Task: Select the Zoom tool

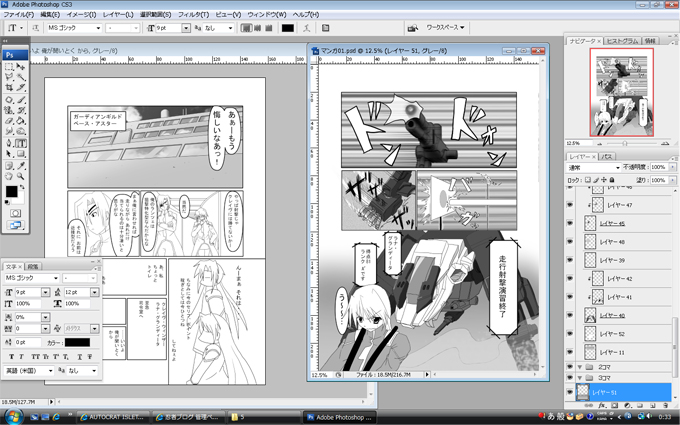Action: point(20,176)
